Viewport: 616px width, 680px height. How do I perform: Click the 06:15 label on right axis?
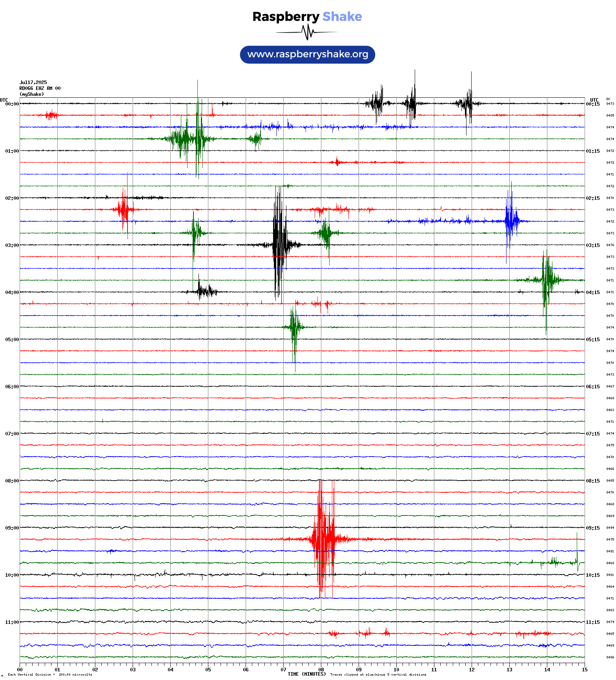pos(592,387)
